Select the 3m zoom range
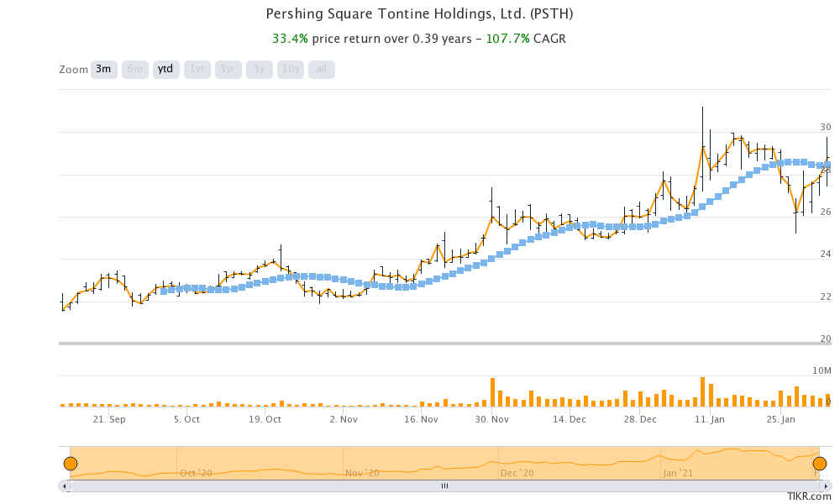The height and width of the screenshot is (504, 840). 104,70
